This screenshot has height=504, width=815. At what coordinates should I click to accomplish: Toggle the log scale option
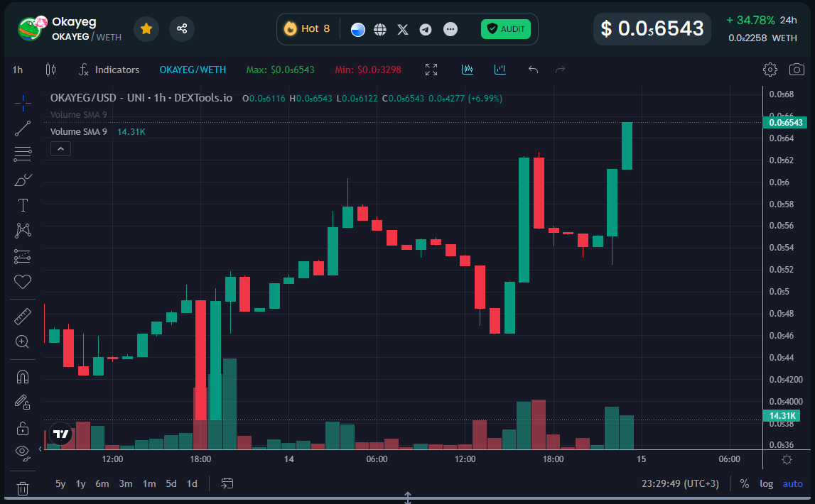pyautogui.click(x=766, y=483)
